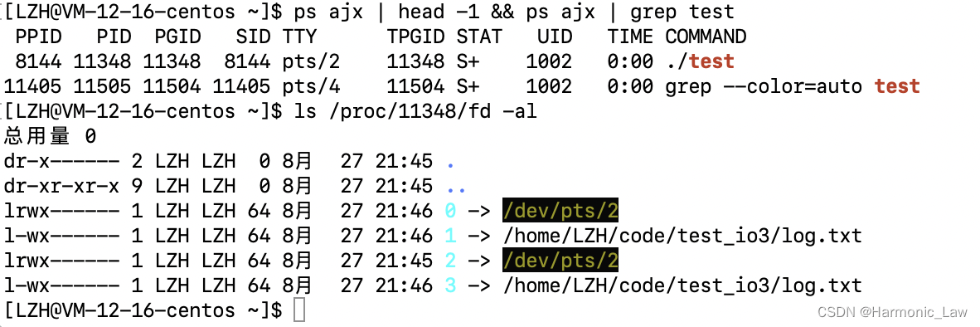Click the PGID column header
The width and height of the screenshot is (980, 327).
click(x=178, y=37)
